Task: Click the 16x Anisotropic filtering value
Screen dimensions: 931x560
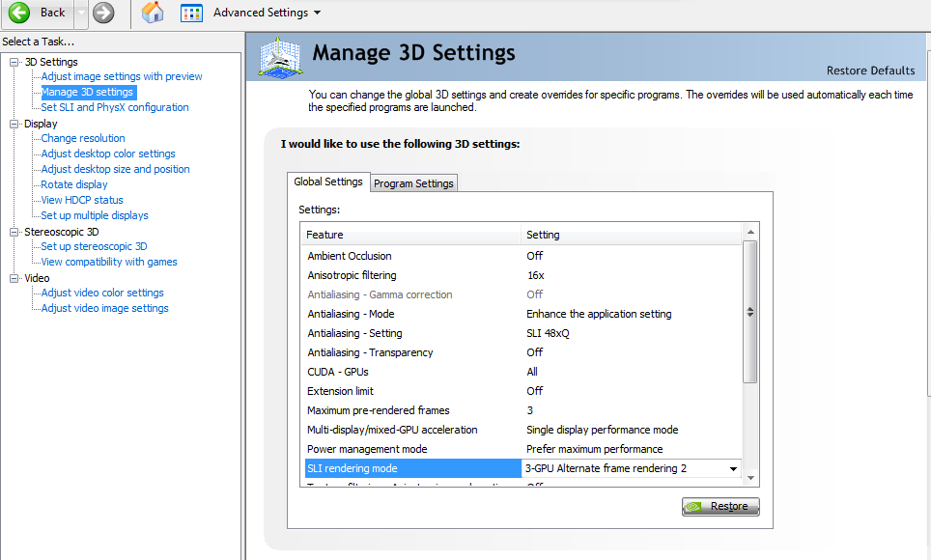Action: (x=536, y=275)
